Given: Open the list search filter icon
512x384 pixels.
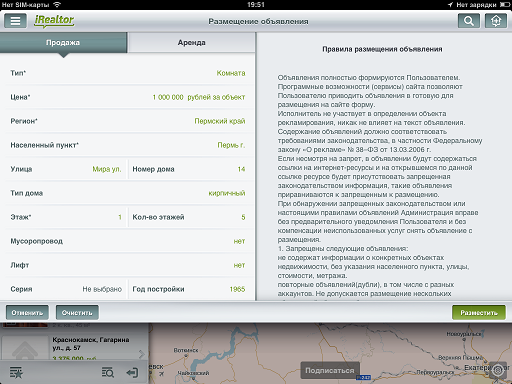Looking at the screenshot, I should (108, 372).
